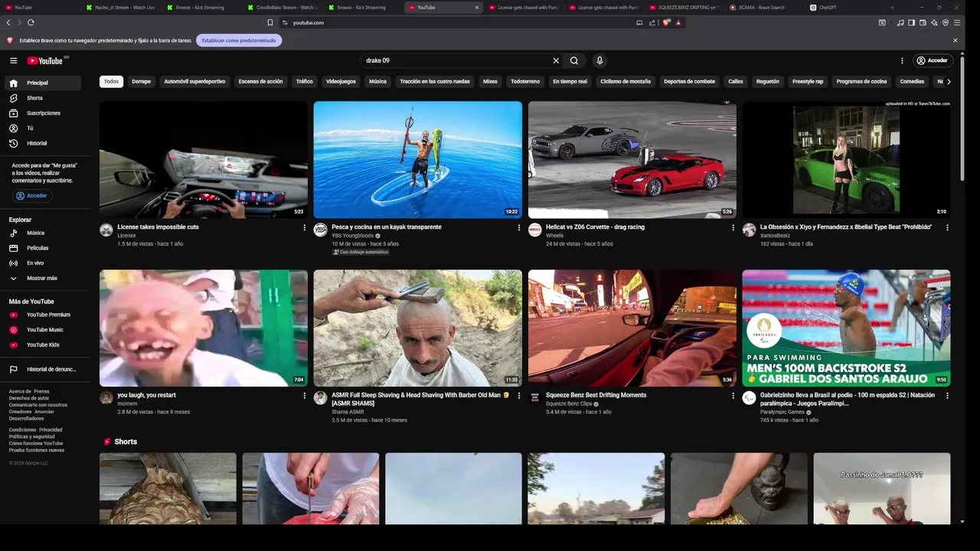This screenshot has height=551, width=980.
Task: Open options for Pesca y cocina video
Action: (518, 227)
